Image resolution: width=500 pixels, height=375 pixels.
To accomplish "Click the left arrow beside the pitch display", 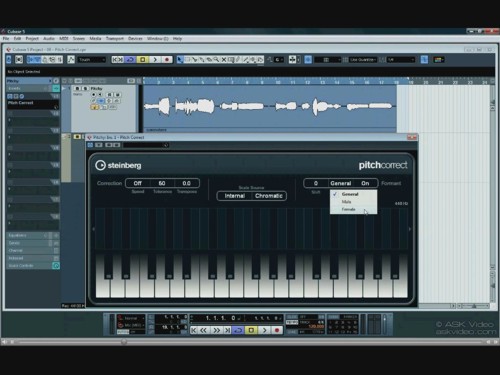I will coord(93,229).
